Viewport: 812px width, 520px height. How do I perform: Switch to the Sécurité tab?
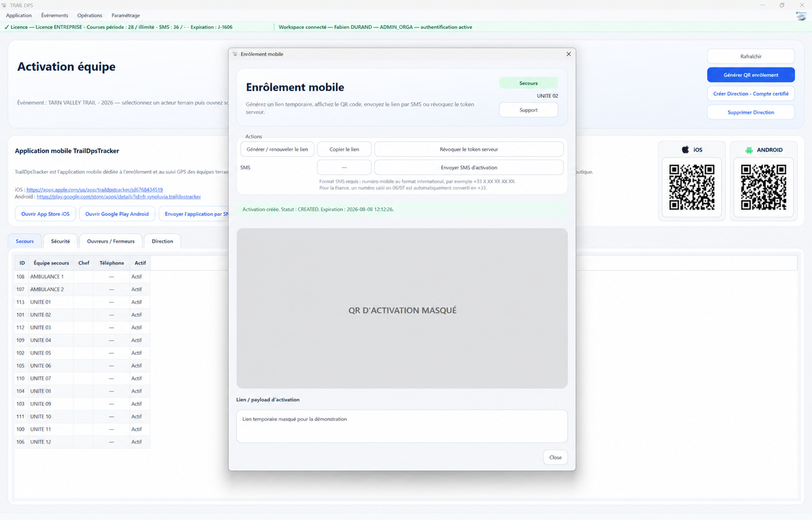click(61, 241)
